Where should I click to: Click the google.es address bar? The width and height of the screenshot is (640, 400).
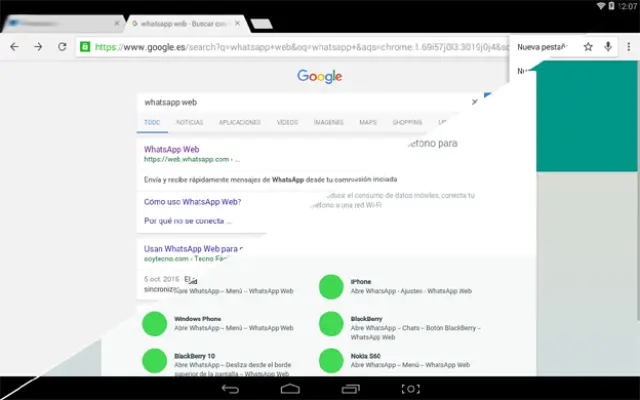point(300,47)
